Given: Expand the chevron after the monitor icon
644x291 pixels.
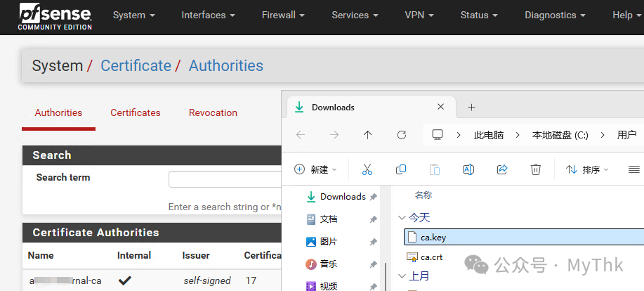Looking at the screenshot, I should coord(459,135).
